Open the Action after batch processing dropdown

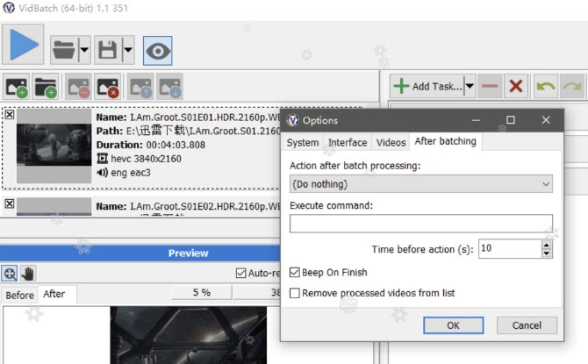421,184
